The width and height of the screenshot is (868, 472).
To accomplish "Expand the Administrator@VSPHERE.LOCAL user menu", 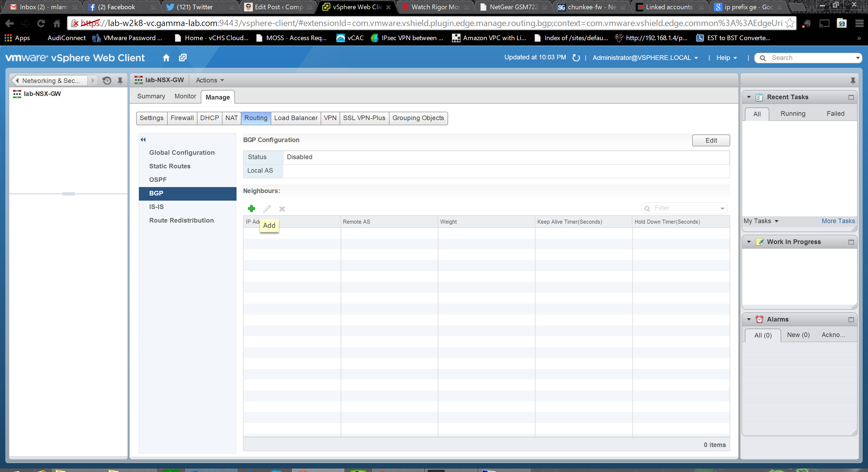I will pyautogui.click(x=645, y=58).
